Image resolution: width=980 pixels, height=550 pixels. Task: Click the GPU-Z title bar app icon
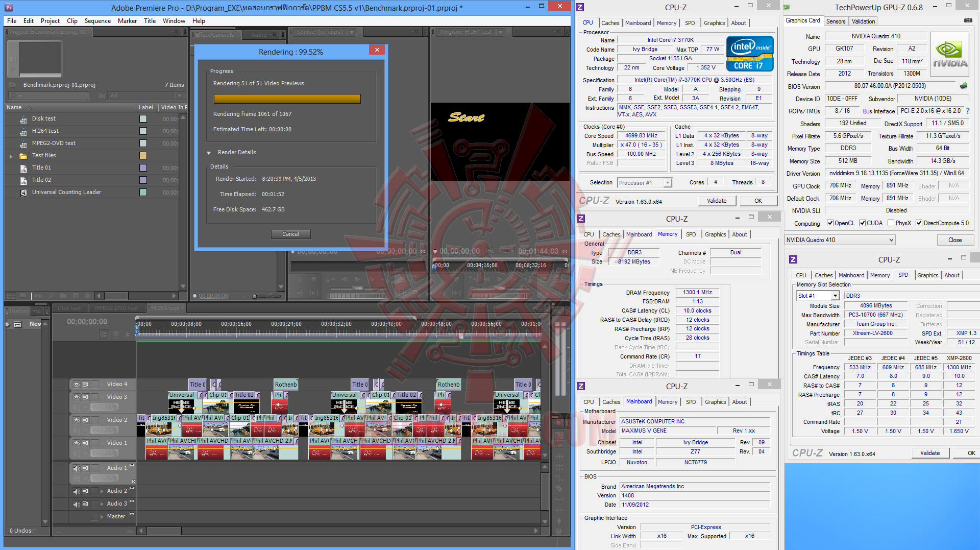pos(787,8)
